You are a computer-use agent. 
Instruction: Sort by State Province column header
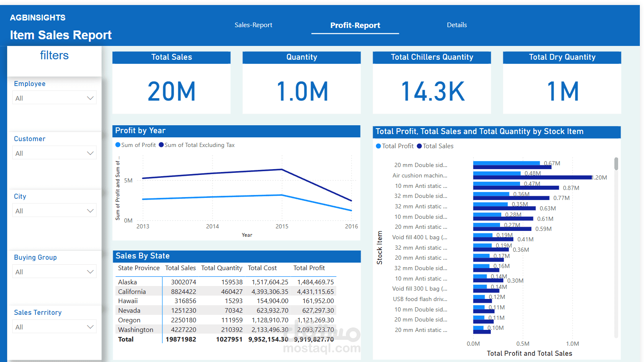pyautogui.click(x=139, y=268)
